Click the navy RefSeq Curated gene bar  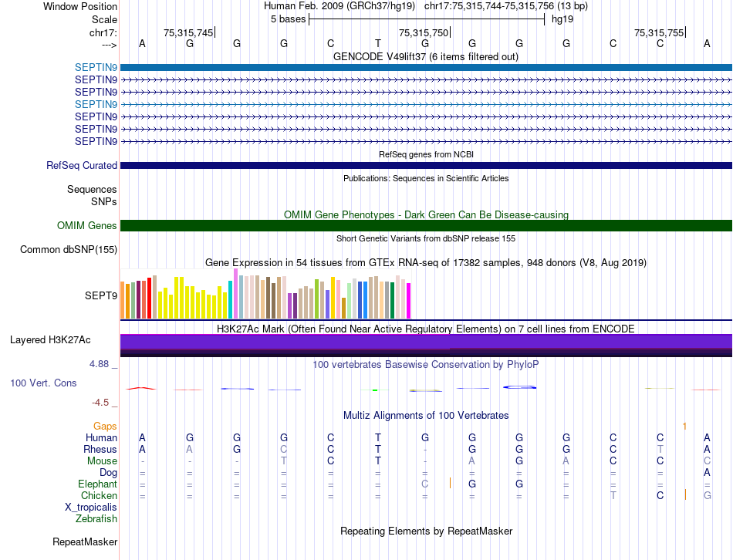425,165
